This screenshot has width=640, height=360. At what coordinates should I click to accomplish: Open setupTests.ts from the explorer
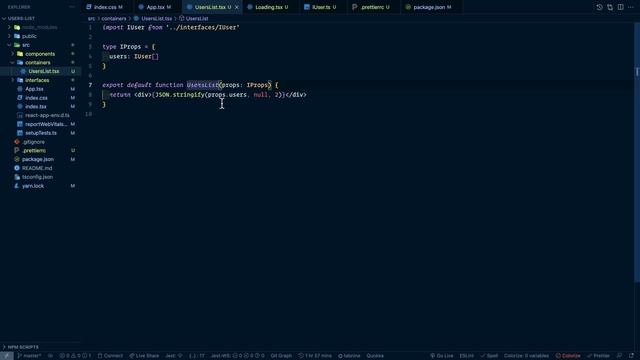[41, 133]
